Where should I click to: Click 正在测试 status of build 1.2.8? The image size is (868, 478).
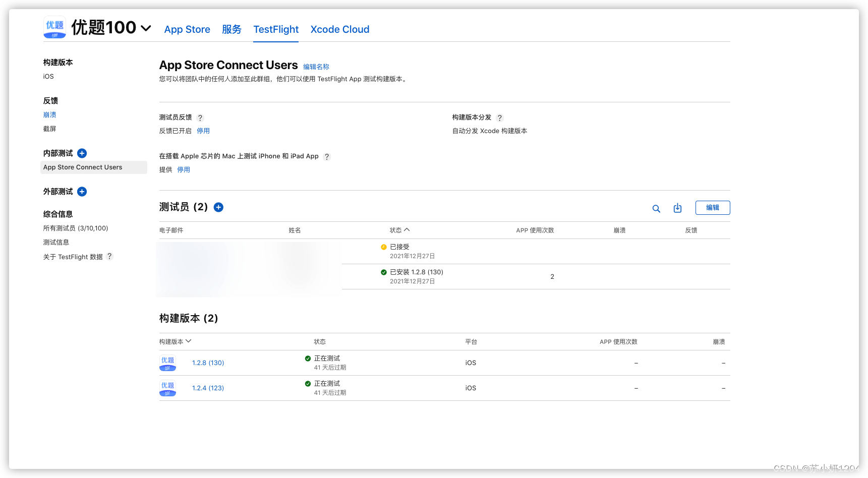coord(327,358)
